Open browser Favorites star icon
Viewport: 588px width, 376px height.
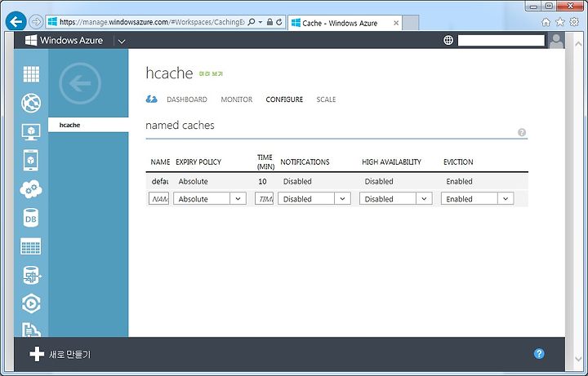[560, 22]
